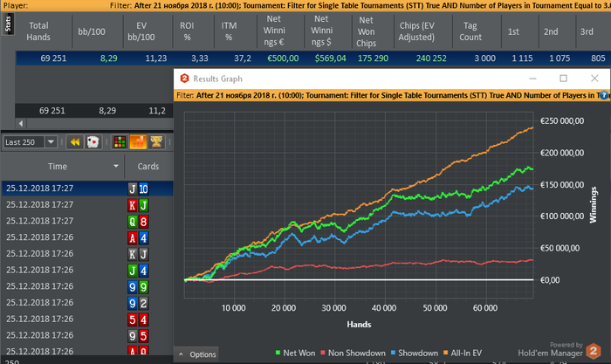
Task: Click the Hold'em Manager 2 logo badge
Action: tap(594, 351)
